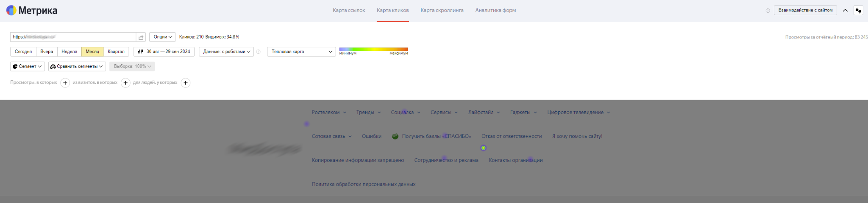Click the share icon beside URL field

pos(141,37)
